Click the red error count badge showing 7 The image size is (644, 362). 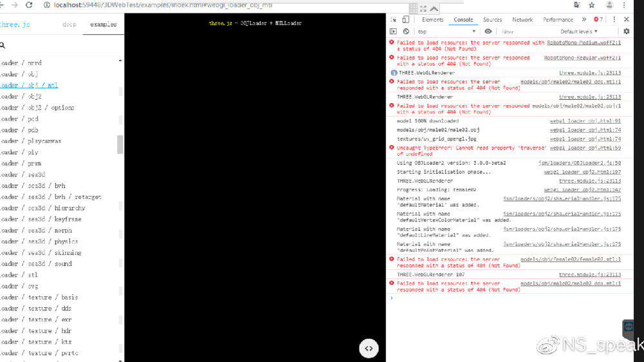(x=598, y=19)
